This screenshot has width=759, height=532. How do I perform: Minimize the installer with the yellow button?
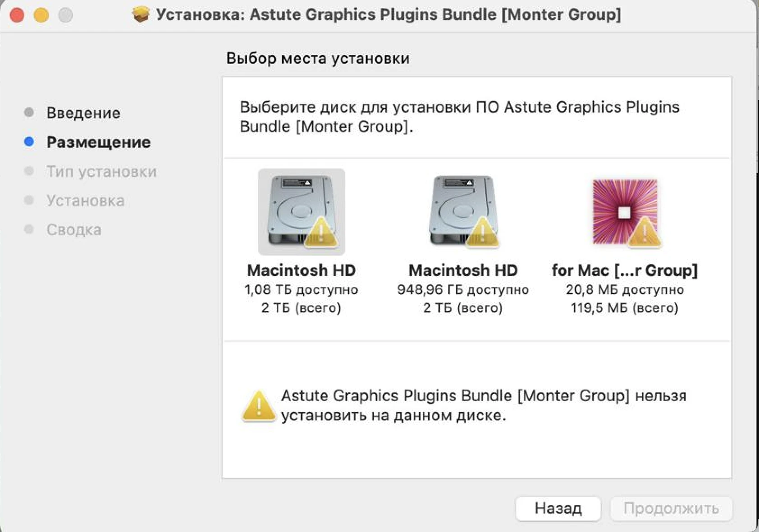click(x=41, y=15)
